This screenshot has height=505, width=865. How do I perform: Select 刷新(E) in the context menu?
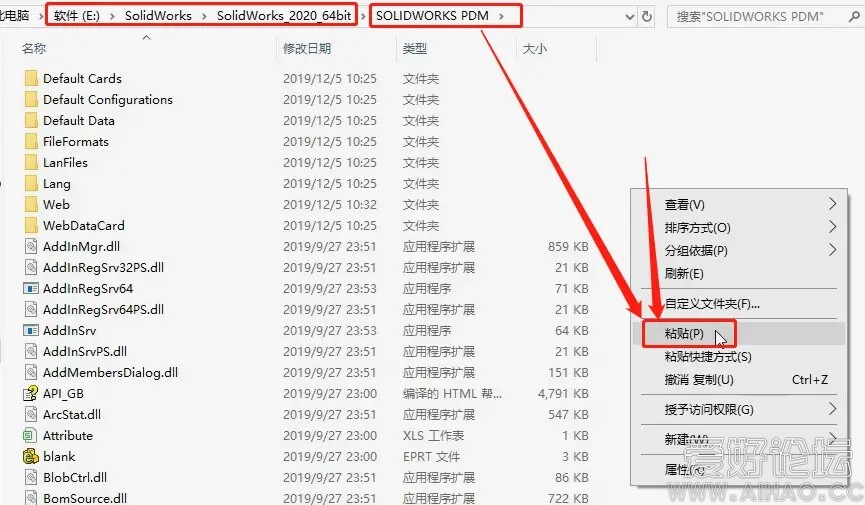684,274
